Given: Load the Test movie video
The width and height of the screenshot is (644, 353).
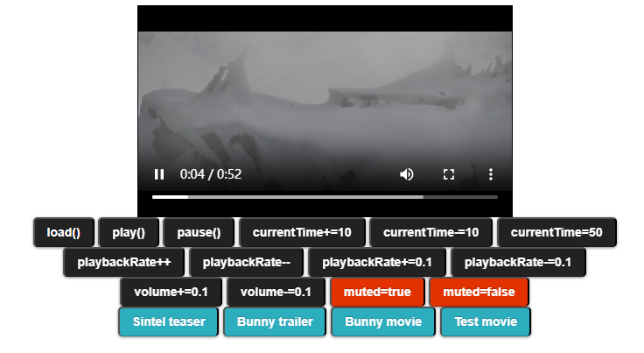Looking at the screenshot, I should coord(486,321).
